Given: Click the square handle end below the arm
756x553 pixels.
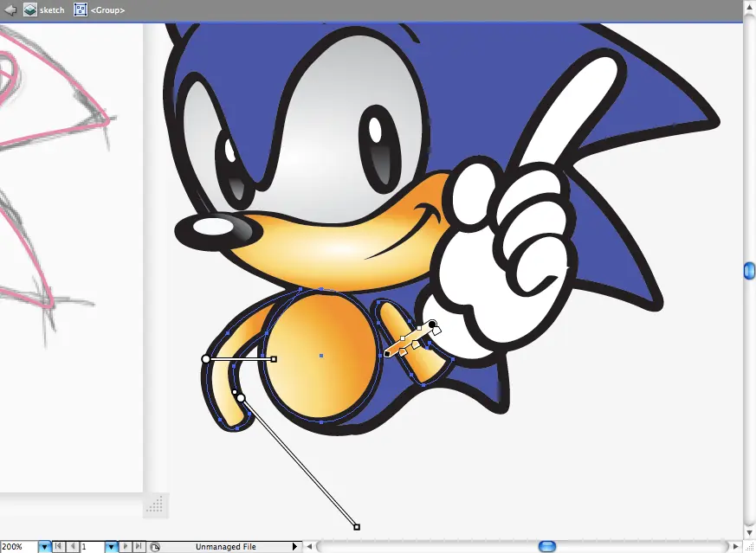Looking at the screenshot, I should pos(357,527).
